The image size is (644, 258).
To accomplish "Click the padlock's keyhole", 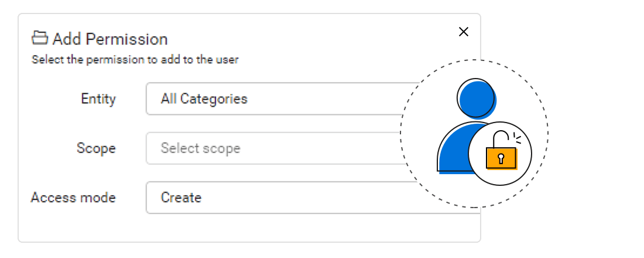I will click(x=501, y=158).
